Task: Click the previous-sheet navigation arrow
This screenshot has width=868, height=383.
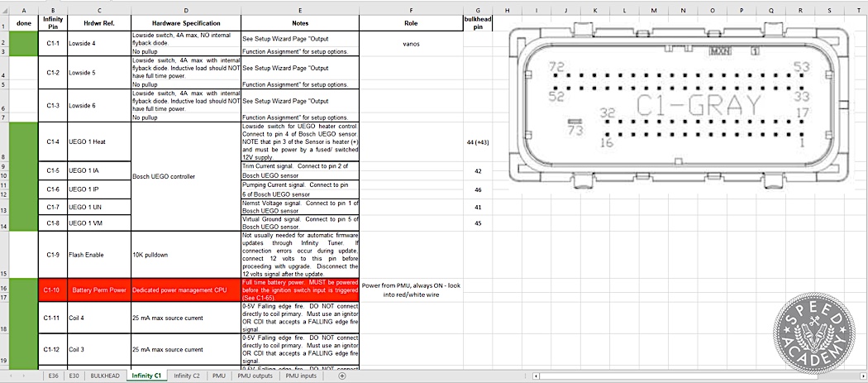Action: (x=11, y=376)
